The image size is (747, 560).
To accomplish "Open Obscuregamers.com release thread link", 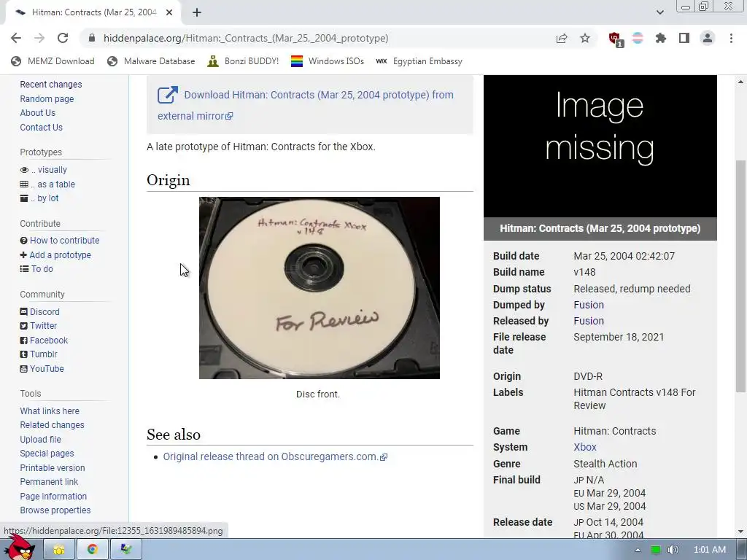I will [275, 456].
